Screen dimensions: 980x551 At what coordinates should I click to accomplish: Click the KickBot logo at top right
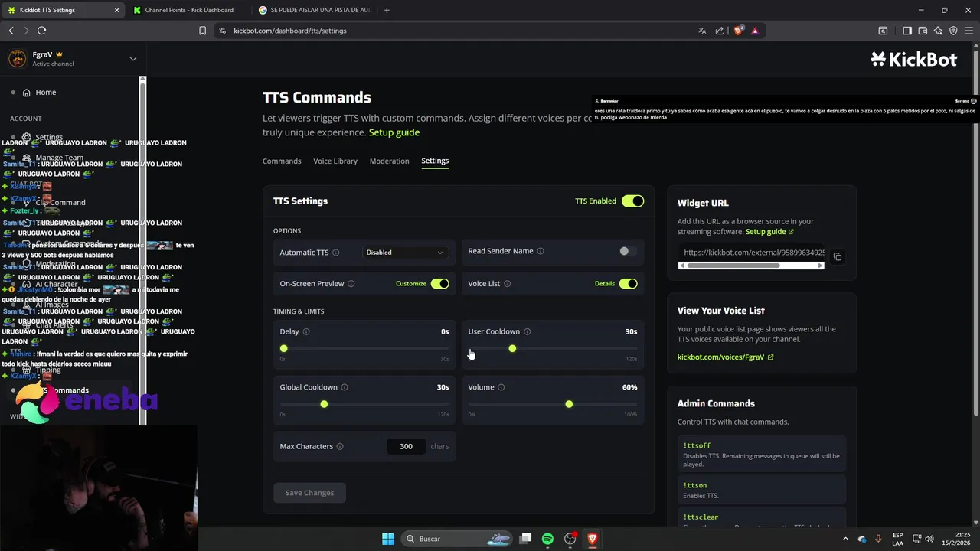tap(913, 60)
